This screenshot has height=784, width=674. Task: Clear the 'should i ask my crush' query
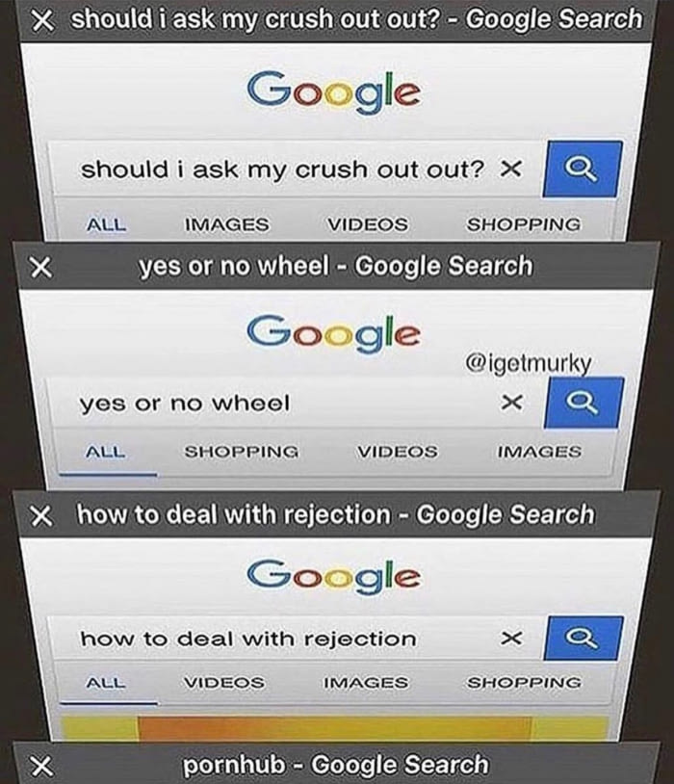[x=511, y=169]
